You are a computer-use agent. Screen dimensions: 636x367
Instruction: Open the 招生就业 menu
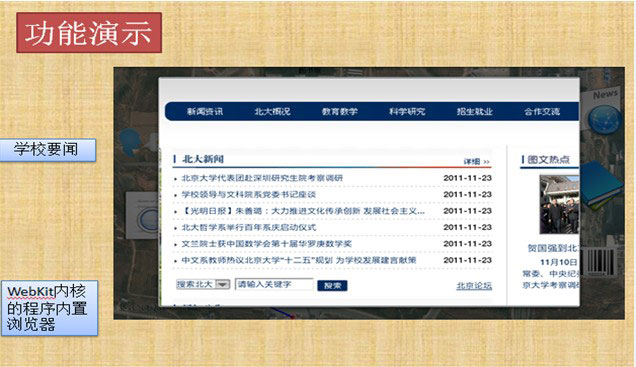(475, 112)
